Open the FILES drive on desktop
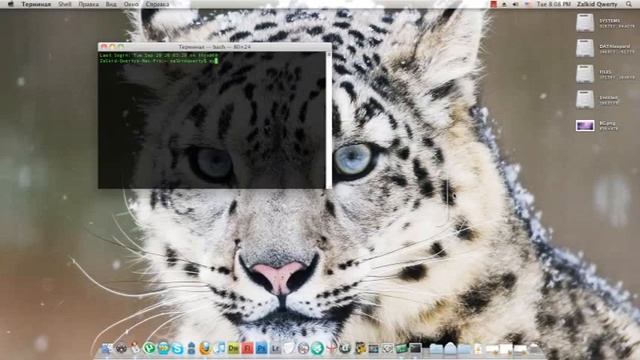This screenshot has height=360, width=640. 585,74
